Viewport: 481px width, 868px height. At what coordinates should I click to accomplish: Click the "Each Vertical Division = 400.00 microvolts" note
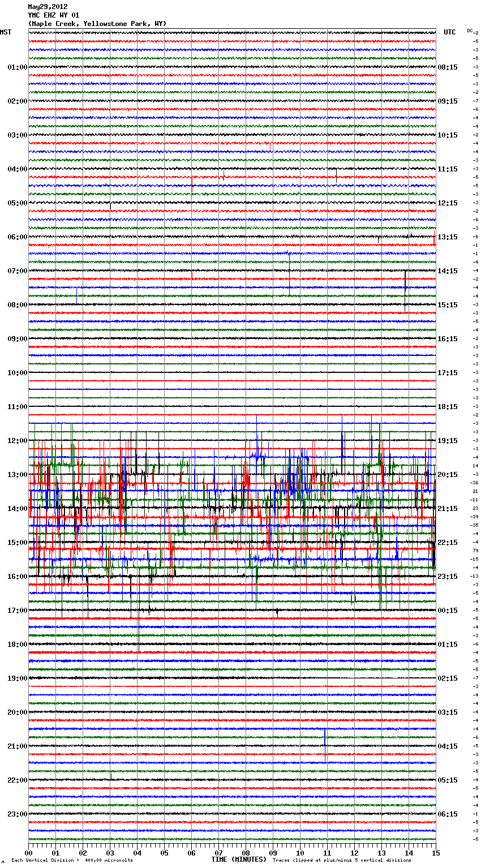pos(72,860)
